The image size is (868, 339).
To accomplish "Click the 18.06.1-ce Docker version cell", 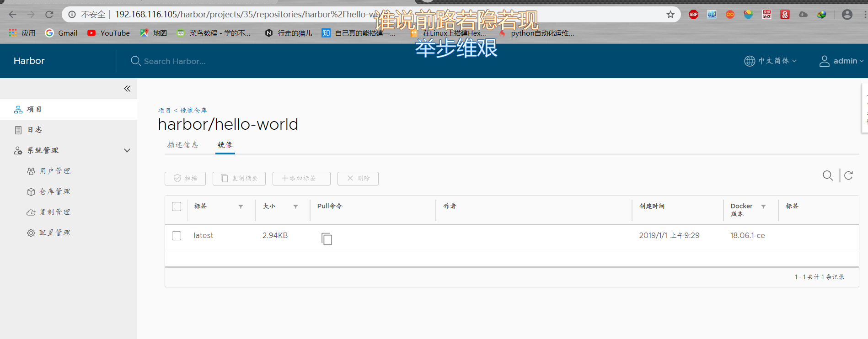I will click(x=748, y=236).
